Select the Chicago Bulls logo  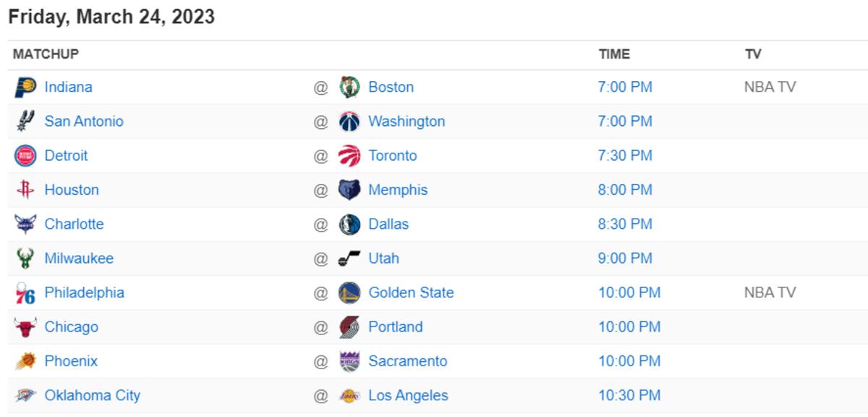pos(25,327)
